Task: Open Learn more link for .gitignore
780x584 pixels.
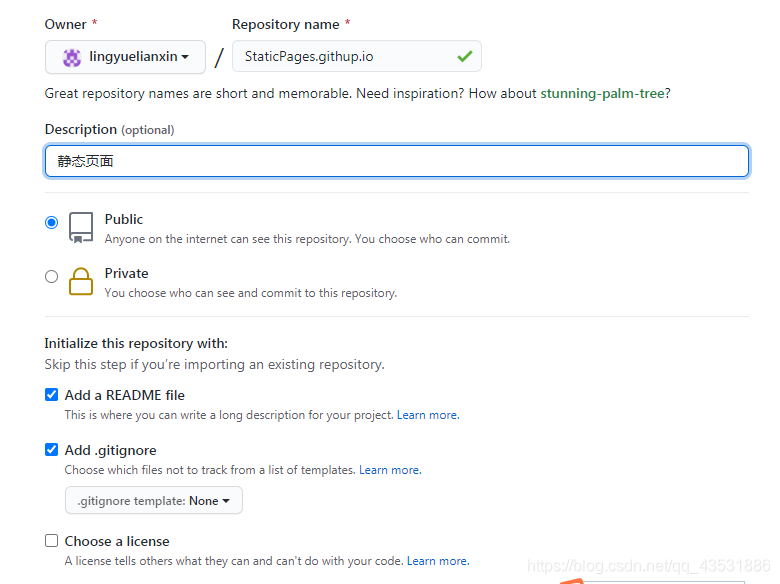Action: [390, 470]
